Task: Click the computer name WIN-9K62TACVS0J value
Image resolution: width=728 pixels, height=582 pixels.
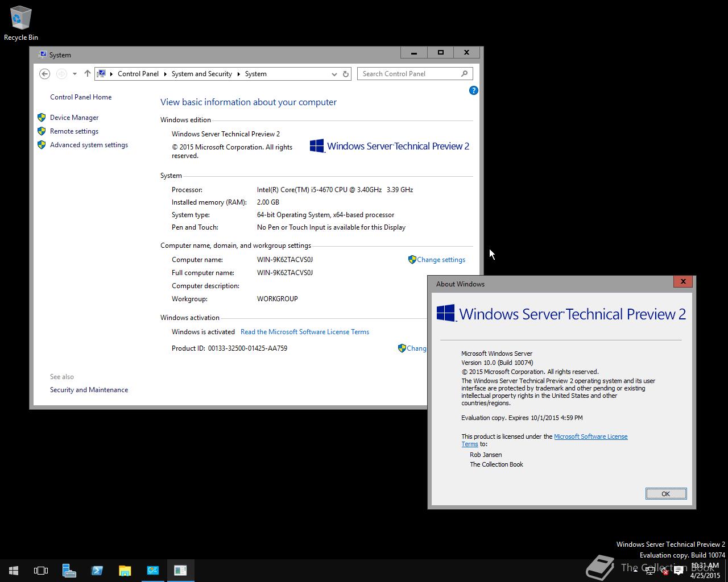Action: [285, 260]
